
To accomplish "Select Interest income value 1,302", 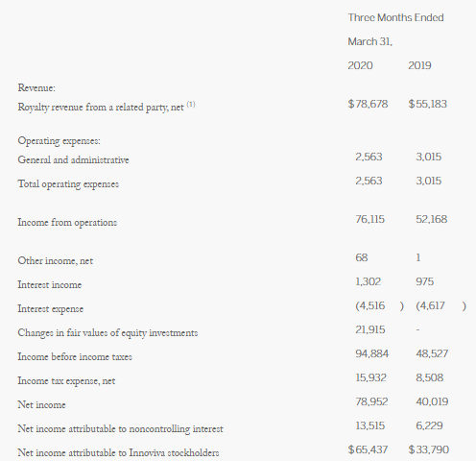I will [x=369, y=281].
